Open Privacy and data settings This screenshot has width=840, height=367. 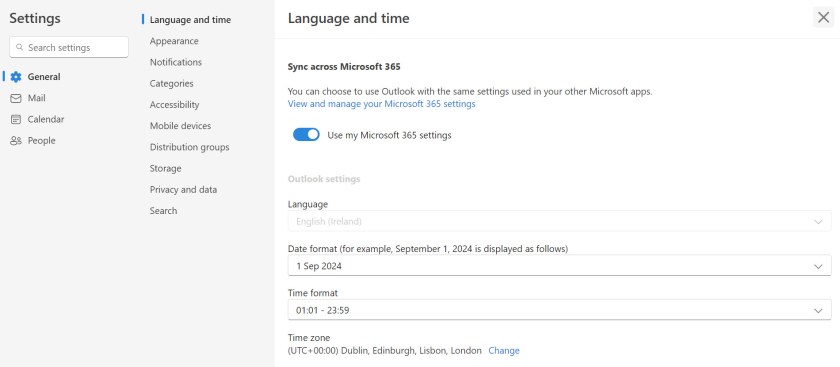[183, 190]
